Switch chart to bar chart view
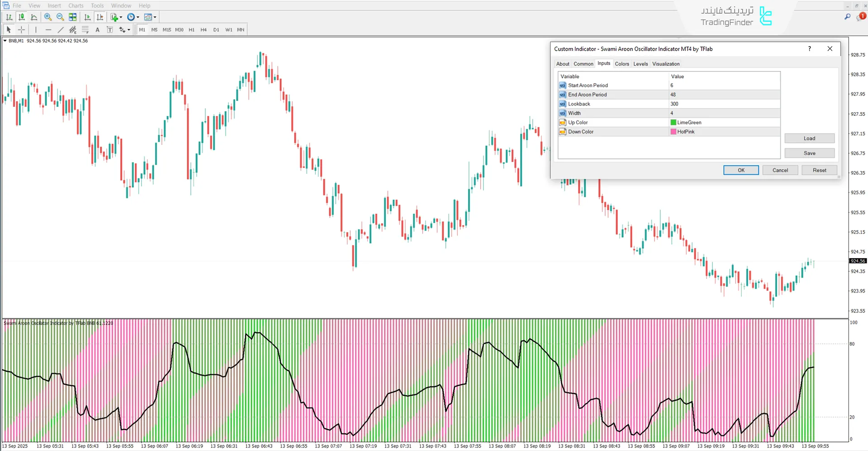Screen dimensions: 868x451 9,17
